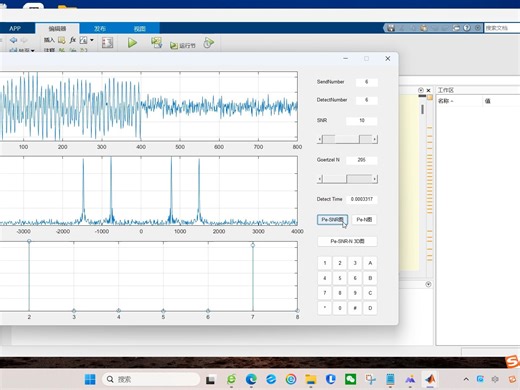
Task: Click keypad button 0
Action: pos(340,308)
